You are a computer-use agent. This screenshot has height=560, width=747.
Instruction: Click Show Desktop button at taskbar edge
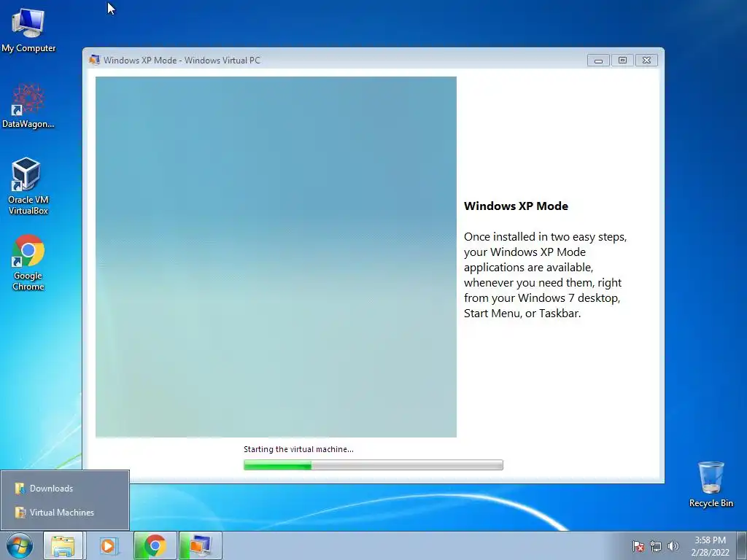742,545
